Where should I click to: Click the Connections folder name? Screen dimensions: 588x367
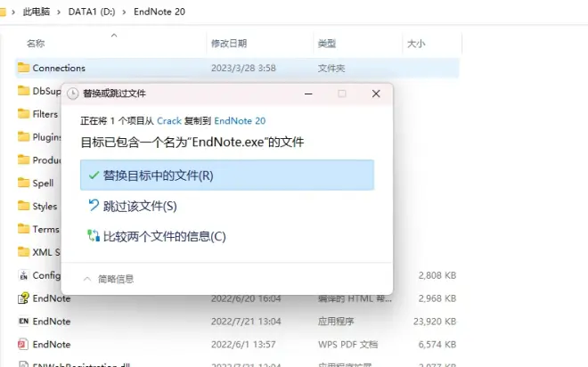click(x=59, y=68)
